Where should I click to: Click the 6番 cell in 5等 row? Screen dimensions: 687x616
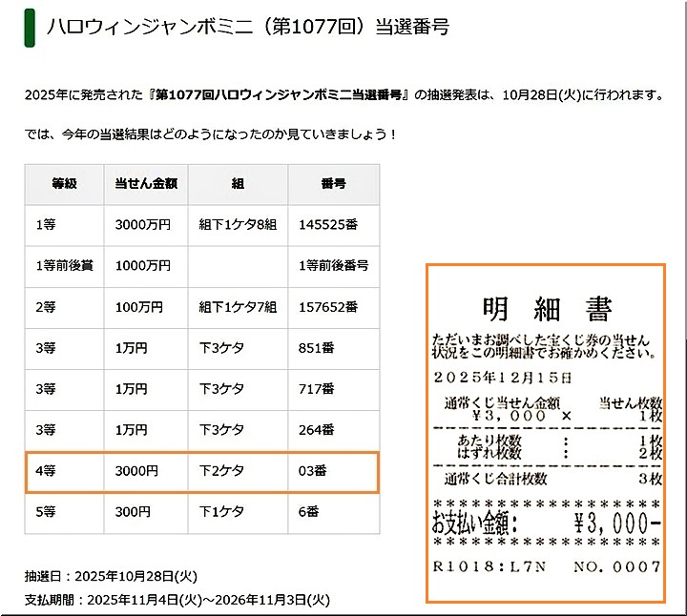pos(310,512)
